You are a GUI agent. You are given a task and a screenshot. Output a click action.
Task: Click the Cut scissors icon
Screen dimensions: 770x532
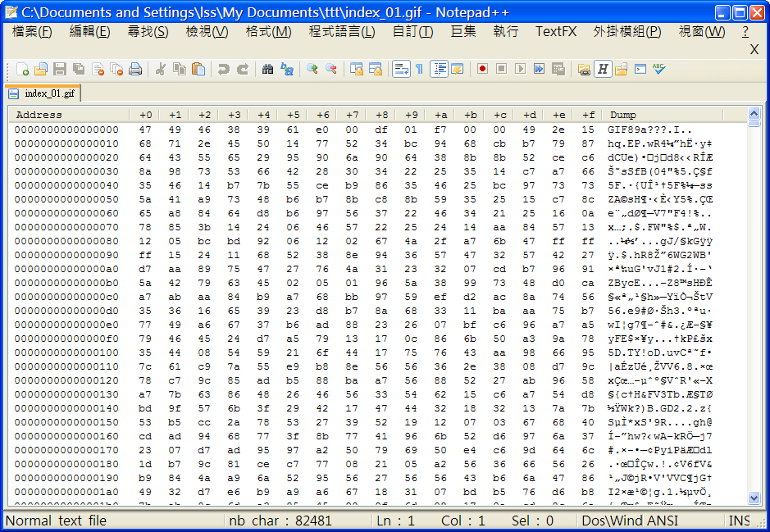click(160, 69)
